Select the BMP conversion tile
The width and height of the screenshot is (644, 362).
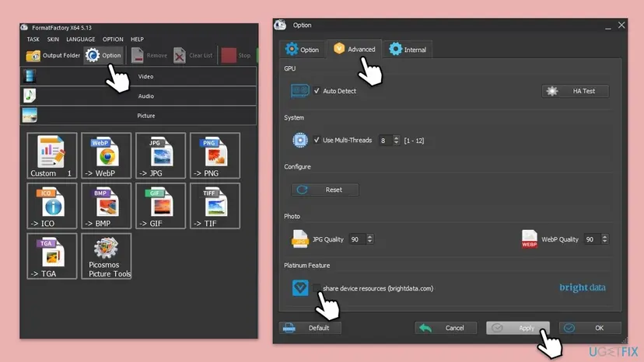[x=106, y=206]
